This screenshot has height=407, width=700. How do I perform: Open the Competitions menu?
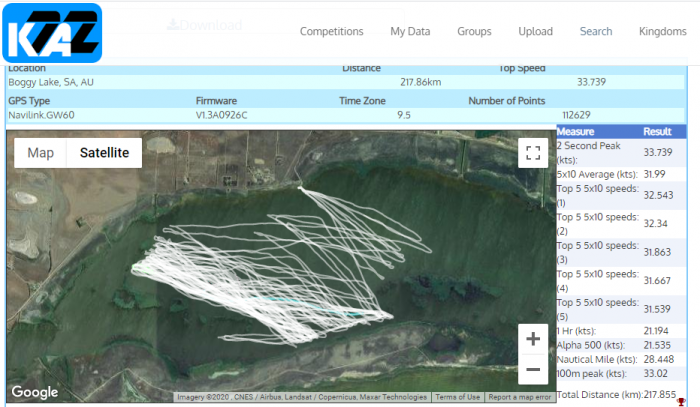click(331, 31)
